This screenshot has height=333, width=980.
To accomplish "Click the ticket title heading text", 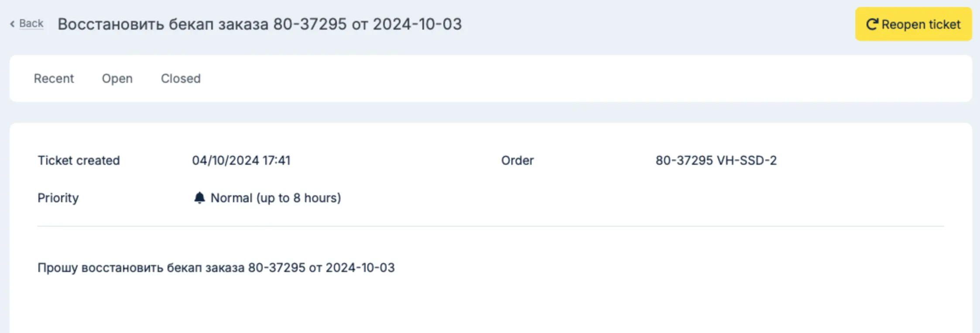I will (x=260, y=24).
